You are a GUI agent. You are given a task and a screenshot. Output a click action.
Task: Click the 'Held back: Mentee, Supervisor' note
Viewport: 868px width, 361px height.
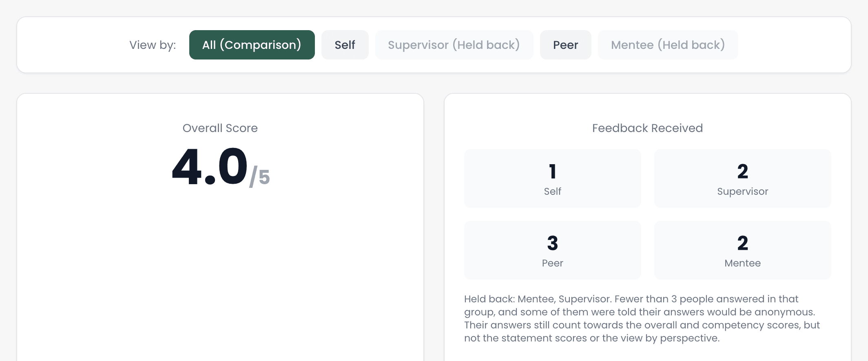point(642,318)
